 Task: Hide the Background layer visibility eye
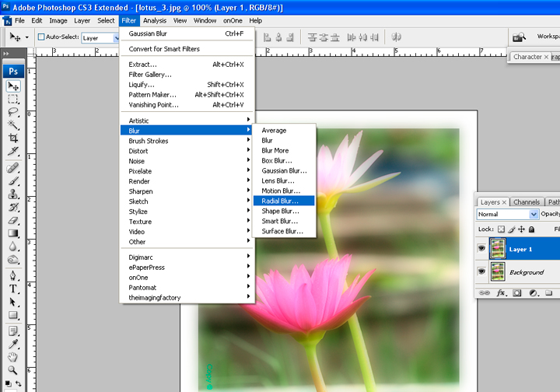coord(481,271)
